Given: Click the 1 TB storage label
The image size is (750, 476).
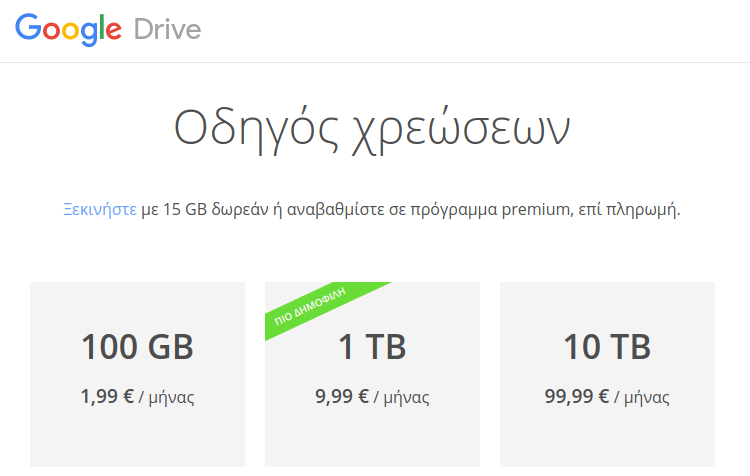Looking at the screenshot, I should (372, 347).
